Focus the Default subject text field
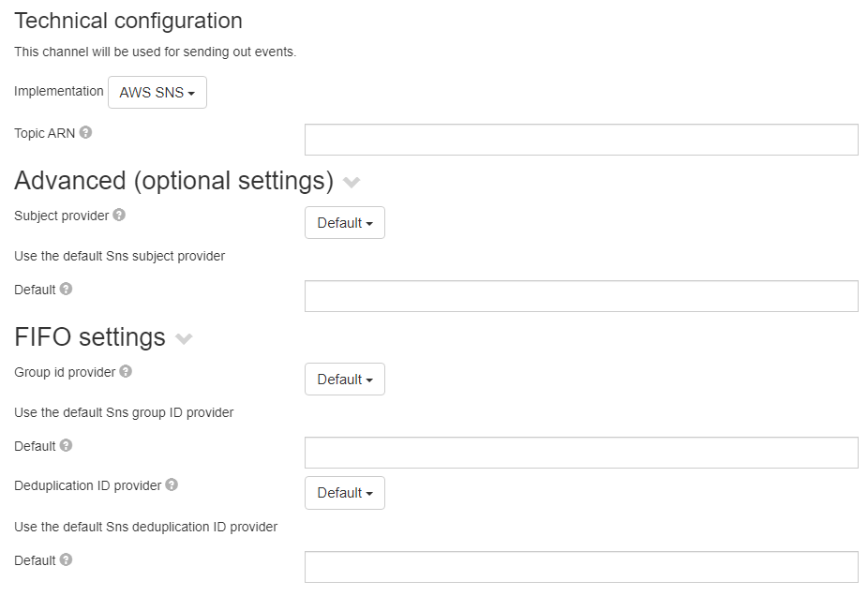868x596 pixels. [580, 295]
